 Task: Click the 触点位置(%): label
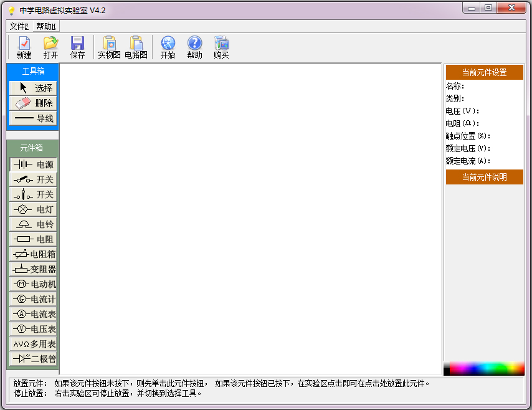pos(468,136)
